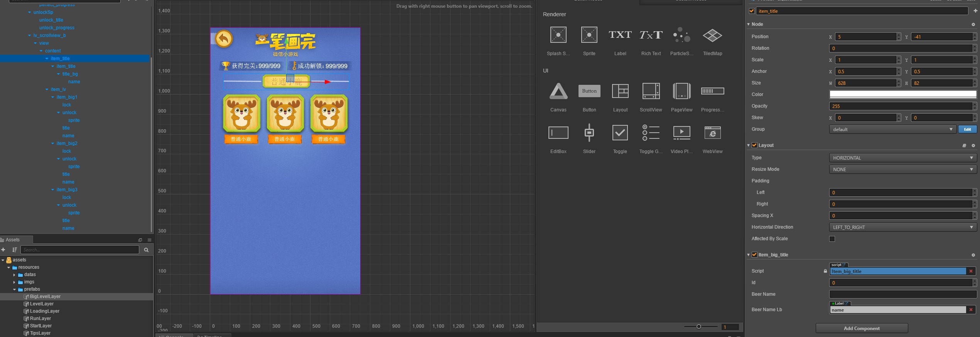
Task: Collapse the resources folder
Action: coord(8,268)
